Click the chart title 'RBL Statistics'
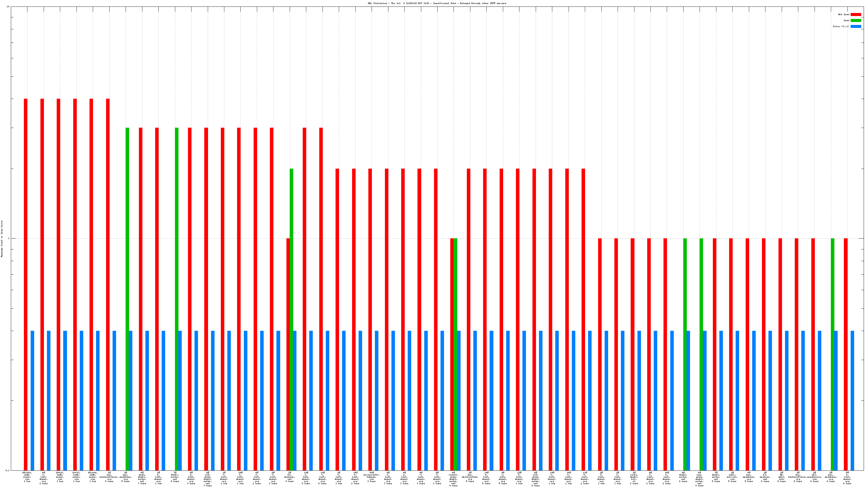Viewport: 868px width, 488px height. (x=437, y=3)
